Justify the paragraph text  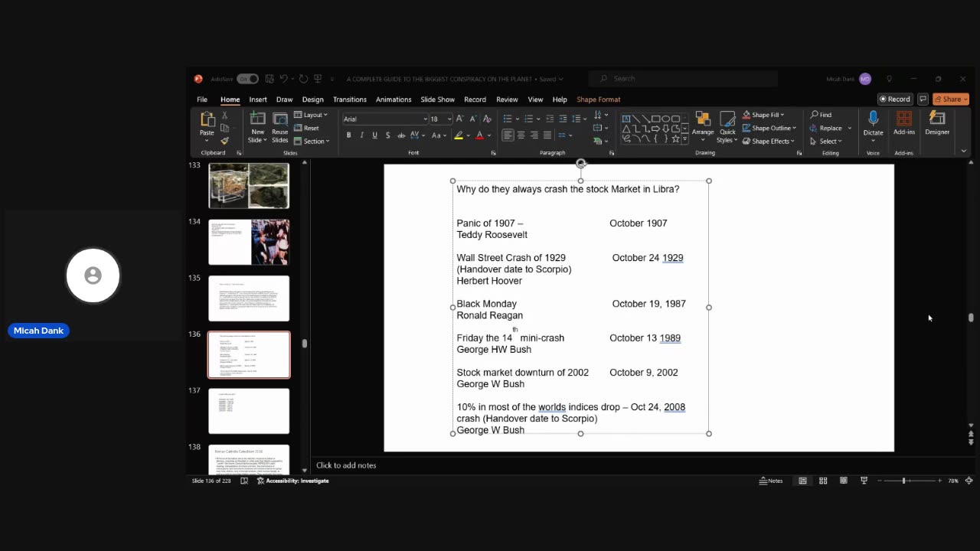(547, 135)
